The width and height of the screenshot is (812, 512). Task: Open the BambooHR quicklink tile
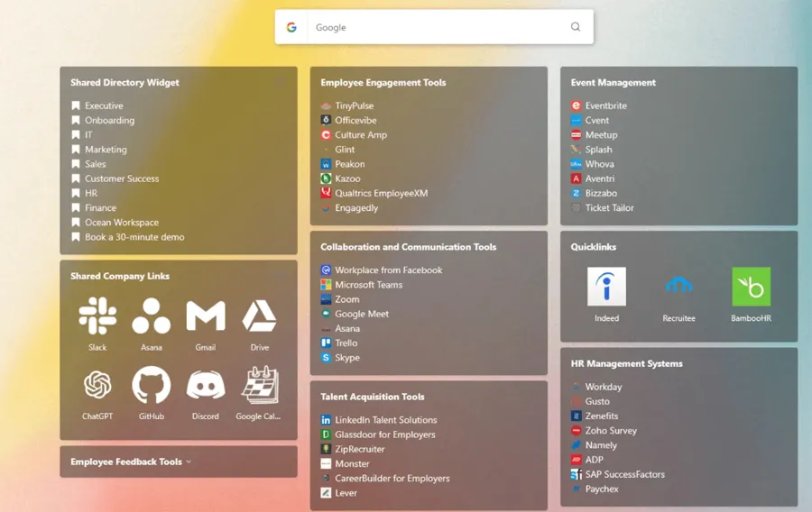click(751, 288)
